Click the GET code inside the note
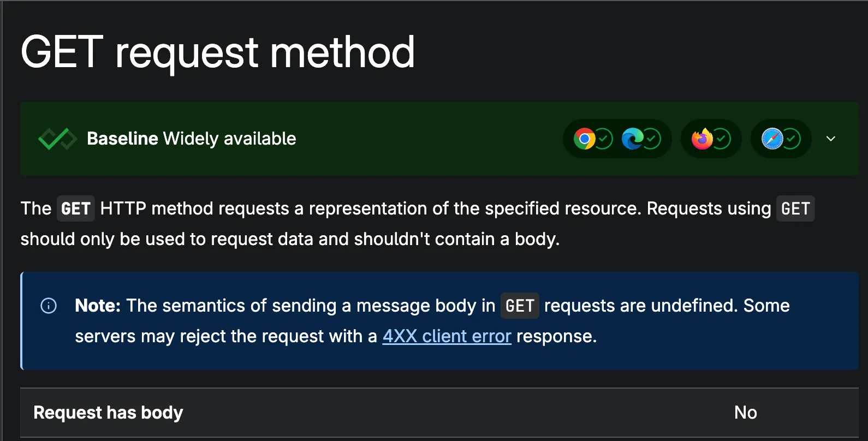Viewport: 868px width, 441px height. [x=520, y=306]
